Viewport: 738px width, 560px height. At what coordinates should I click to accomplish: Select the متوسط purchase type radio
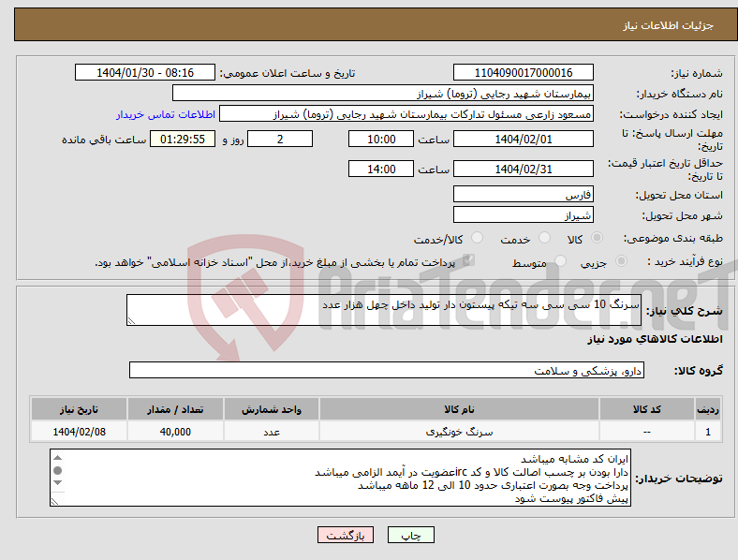coord(560,260)
